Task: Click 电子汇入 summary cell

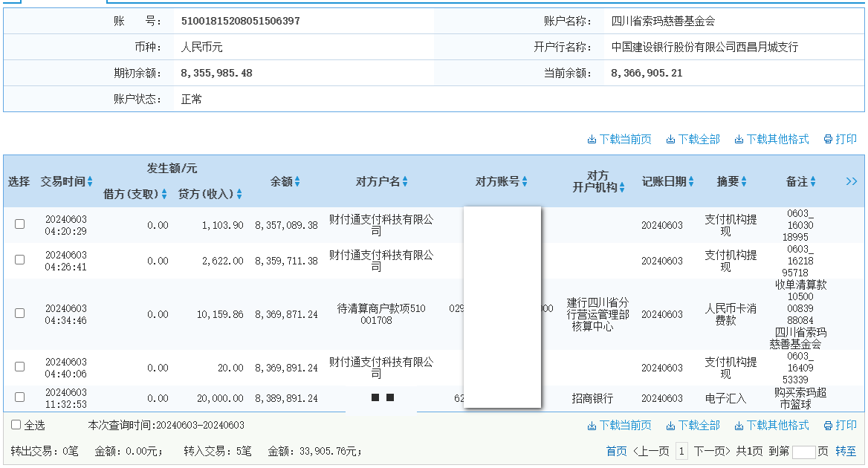Action: [x=725, y=398]
